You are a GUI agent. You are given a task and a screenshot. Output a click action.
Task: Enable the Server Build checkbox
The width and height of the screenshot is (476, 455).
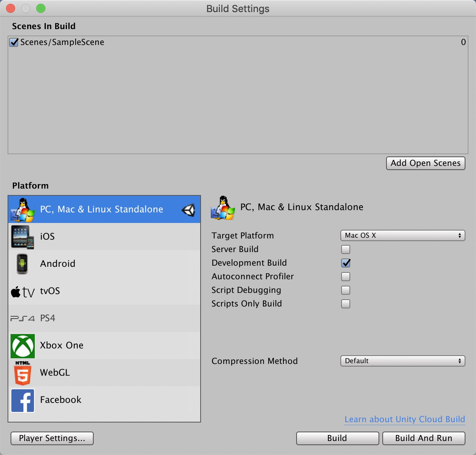tap(346, 249)
